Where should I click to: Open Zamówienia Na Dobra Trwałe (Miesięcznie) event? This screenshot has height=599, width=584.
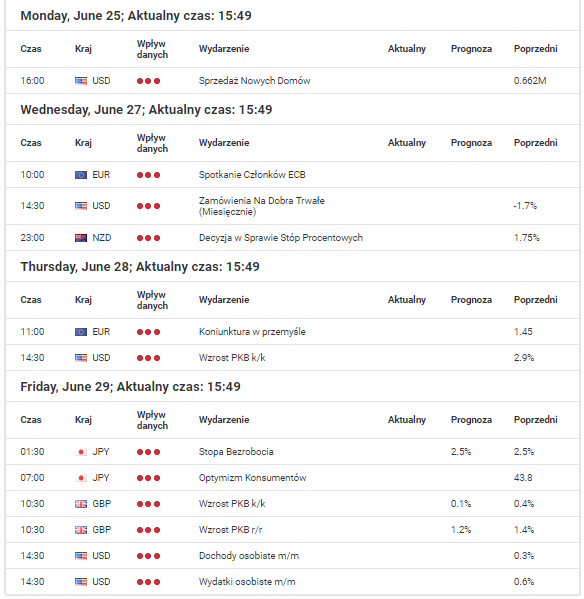[x=262, y=206]
